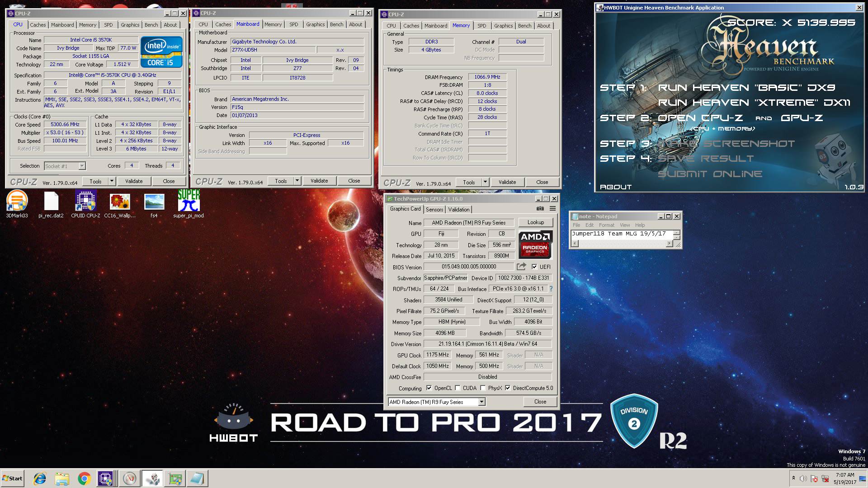Open the File menu in Notepad
This screenshot has height=488, width=868.
coord(576,225)
